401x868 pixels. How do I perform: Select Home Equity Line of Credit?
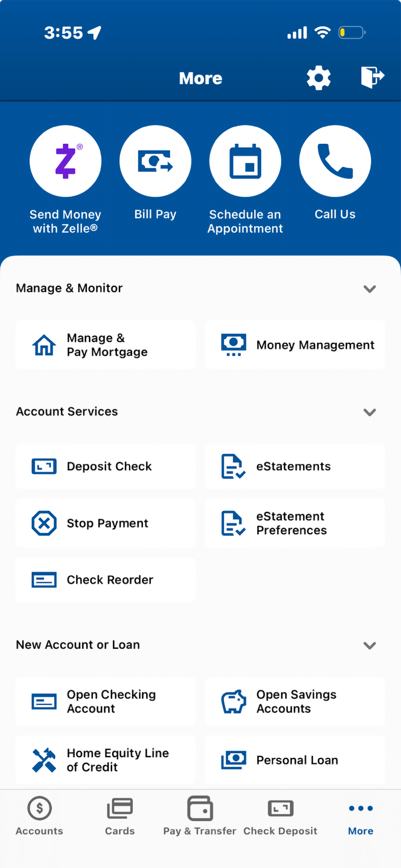pos(105,760)
